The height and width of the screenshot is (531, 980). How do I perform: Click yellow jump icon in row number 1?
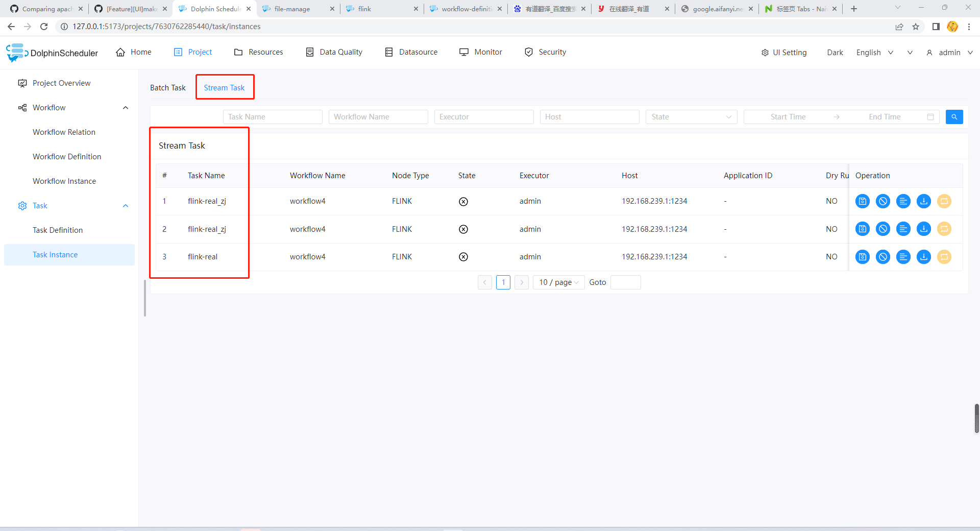(944, 201)
